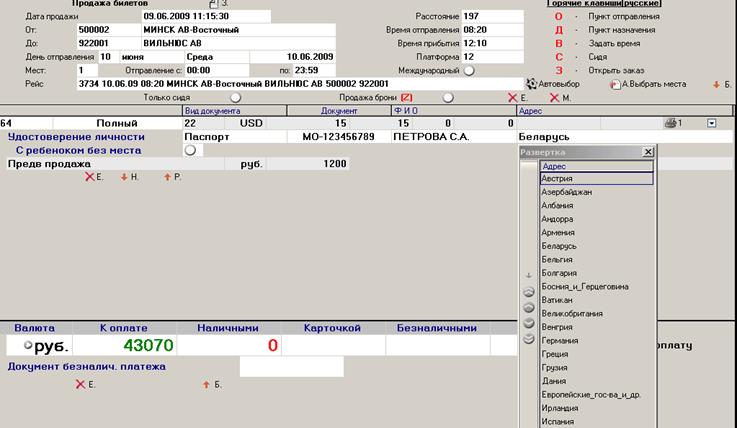The height and width of the screenshot is (428, 737).
Task: Click the Автовыбор gear icon
Action: click(x=531, y=84)
